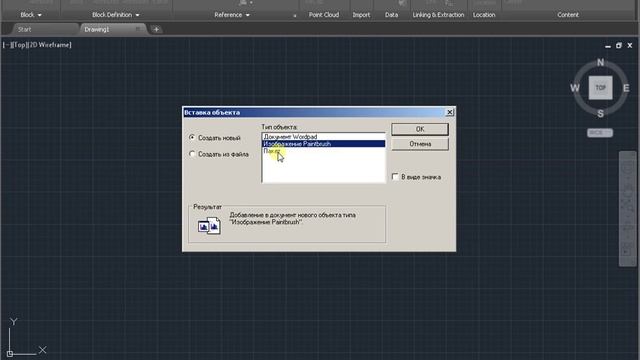Add a new drawing tab with plus
Screen dimensions: 640x360
156,29
